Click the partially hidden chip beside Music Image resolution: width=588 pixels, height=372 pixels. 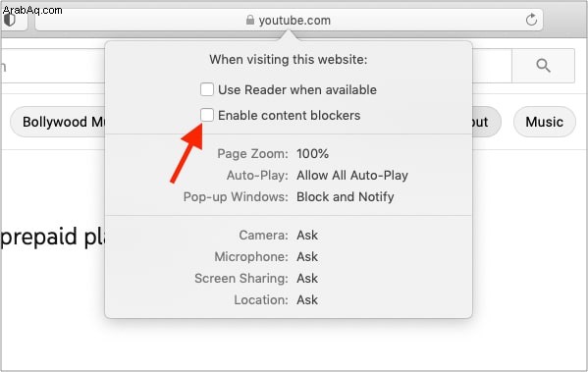(486, 122)
